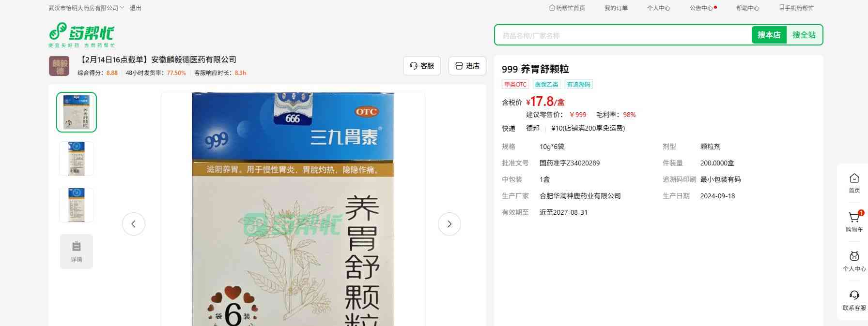The width and height of the screenshot is (868, 326).
Task: Enter the store via 进店
Action: (467, 66)
